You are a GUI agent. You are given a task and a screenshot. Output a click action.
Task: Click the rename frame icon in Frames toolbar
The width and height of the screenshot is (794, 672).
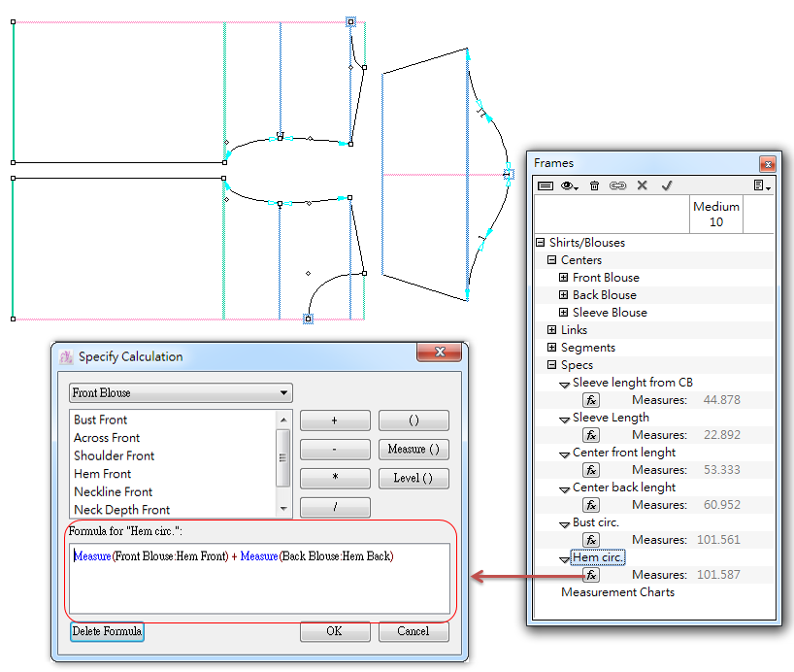546,185
